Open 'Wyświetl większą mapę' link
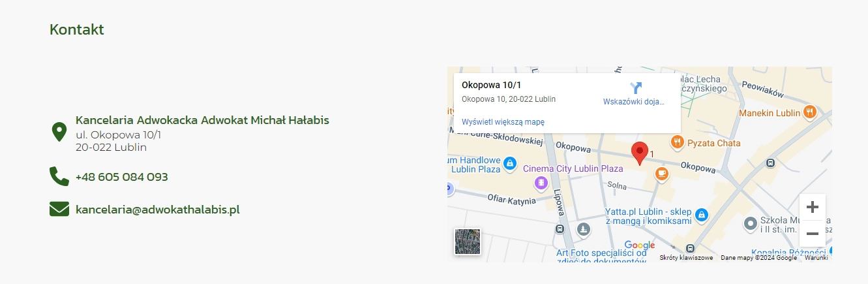The image size is (868, 284). 503,122
